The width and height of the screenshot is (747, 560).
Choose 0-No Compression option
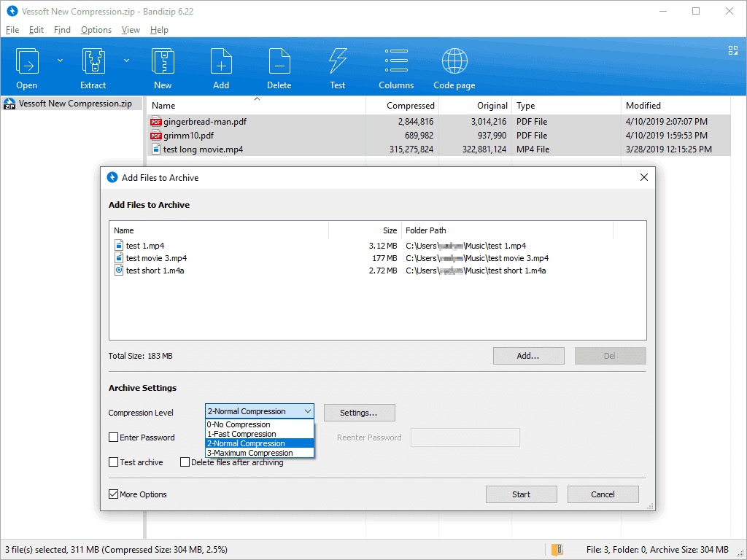[x=260, y=424]
